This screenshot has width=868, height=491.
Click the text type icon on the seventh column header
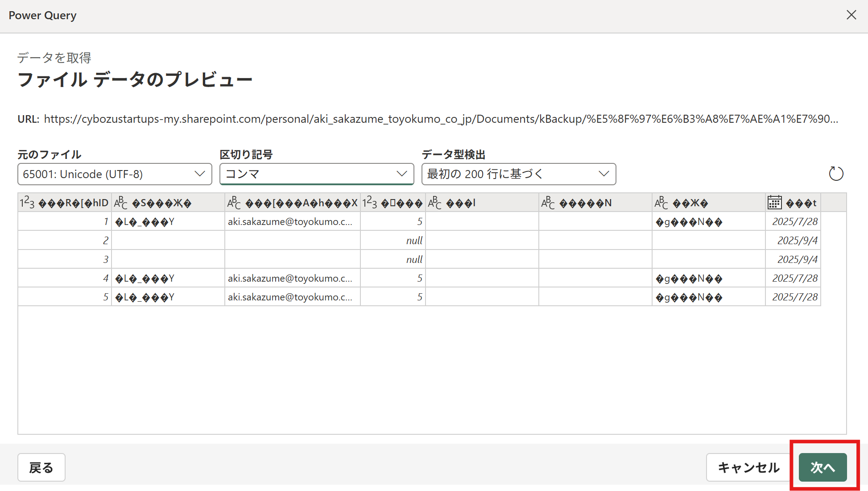661,203
